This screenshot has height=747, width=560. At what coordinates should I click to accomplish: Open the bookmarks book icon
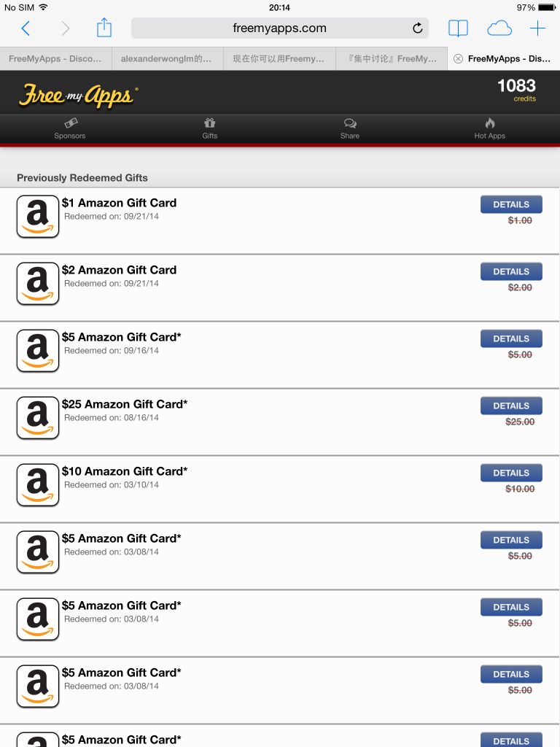point(458,28)
